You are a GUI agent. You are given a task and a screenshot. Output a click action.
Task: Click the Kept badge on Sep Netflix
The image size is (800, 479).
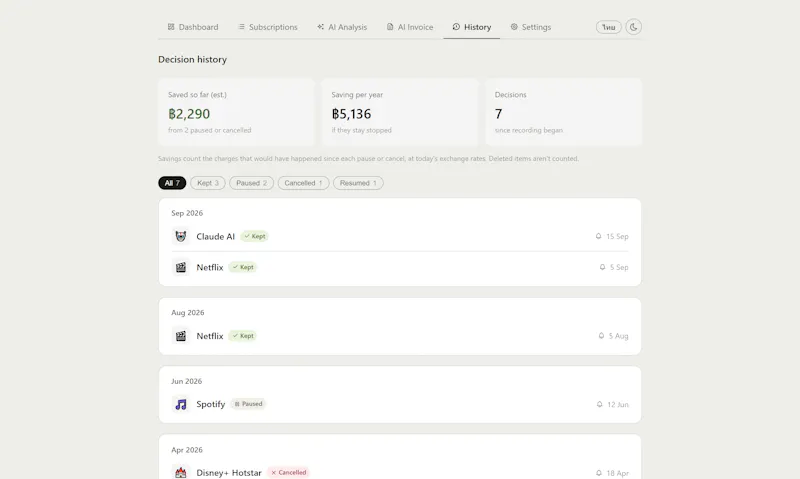(x=243, y=267)
